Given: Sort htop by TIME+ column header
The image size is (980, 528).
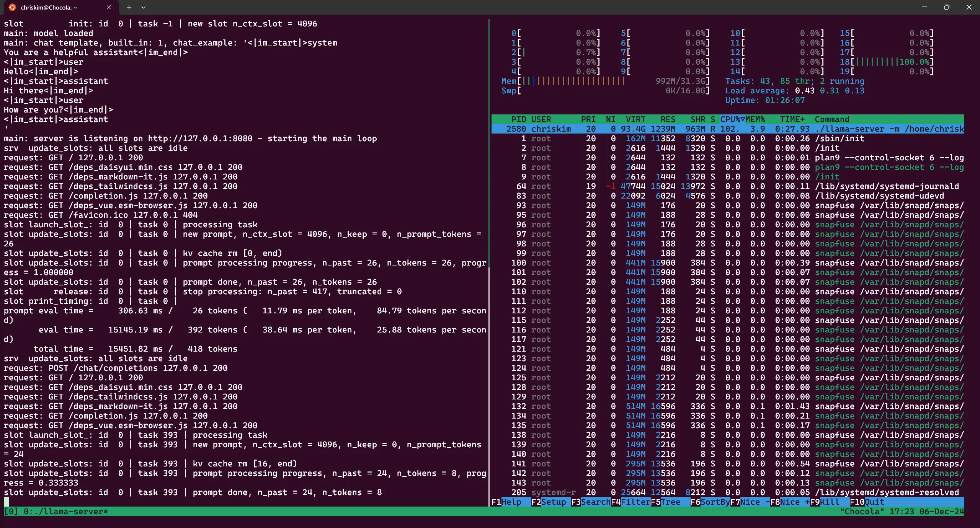Looking at the screenshot, I should click(x=792, y=119).
